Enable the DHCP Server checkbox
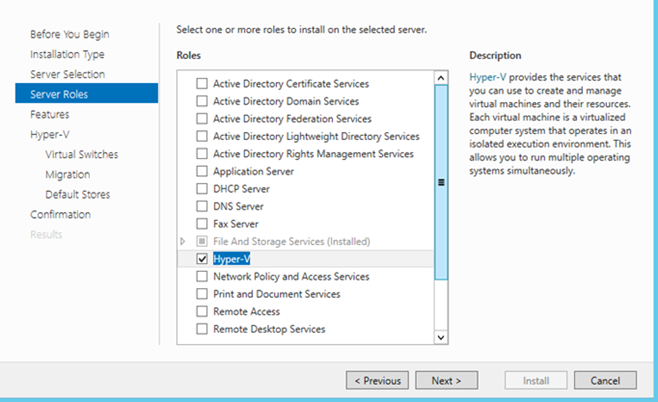 (202, 189)
